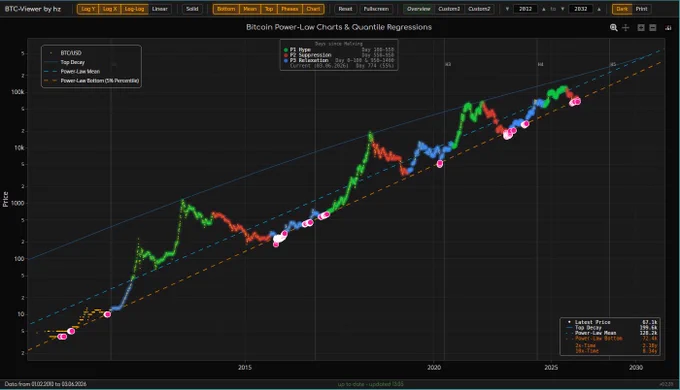Click the chart title Bitcoin Power-Law Charts

tap(339, 27)
